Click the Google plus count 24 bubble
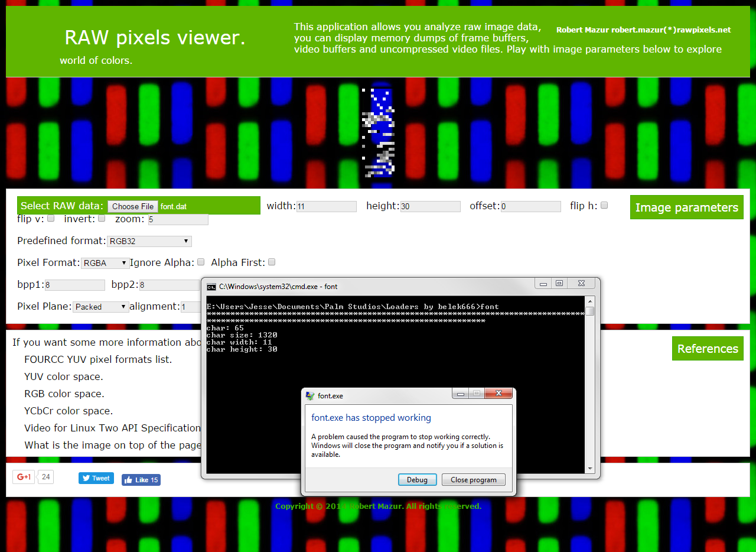This screenshot has width=756, height=552. tap(46, 477)
